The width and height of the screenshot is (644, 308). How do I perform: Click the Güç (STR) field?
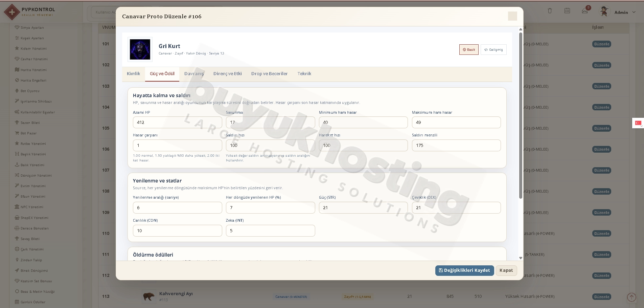click(363, 208)
